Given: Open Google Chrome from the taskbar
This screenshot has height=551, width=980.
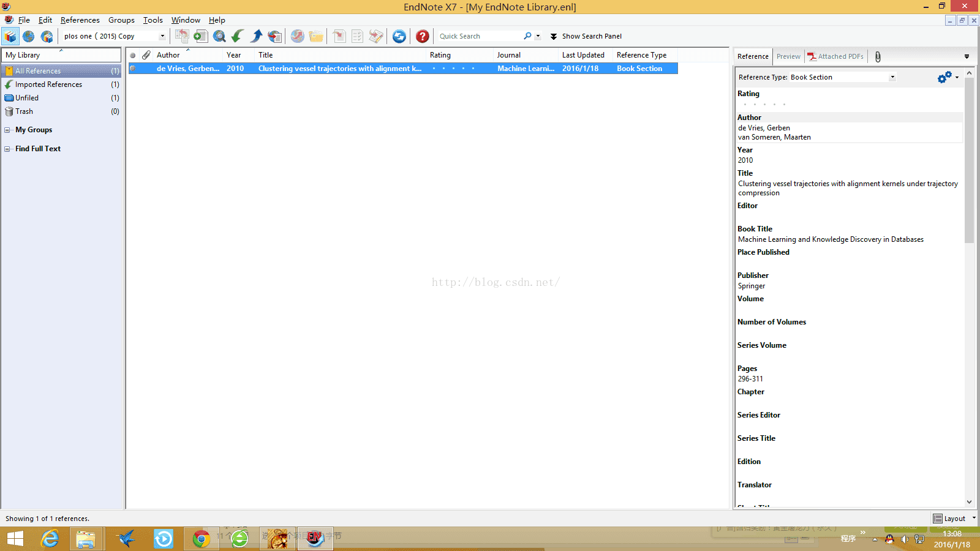Looking at the screenshot, I should click(201, 539).
